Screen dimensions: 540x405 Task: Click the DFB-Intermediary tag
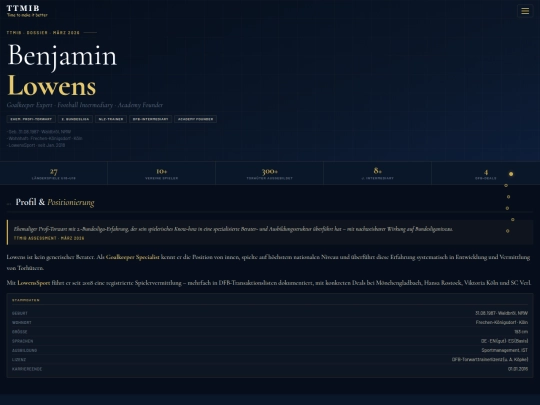click(x=150, y=119)
